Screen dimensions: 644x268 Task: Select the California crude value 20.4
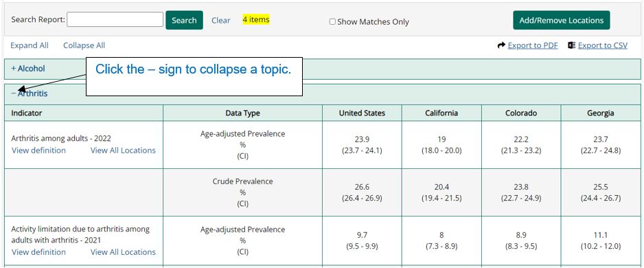[x=441, y=187]
